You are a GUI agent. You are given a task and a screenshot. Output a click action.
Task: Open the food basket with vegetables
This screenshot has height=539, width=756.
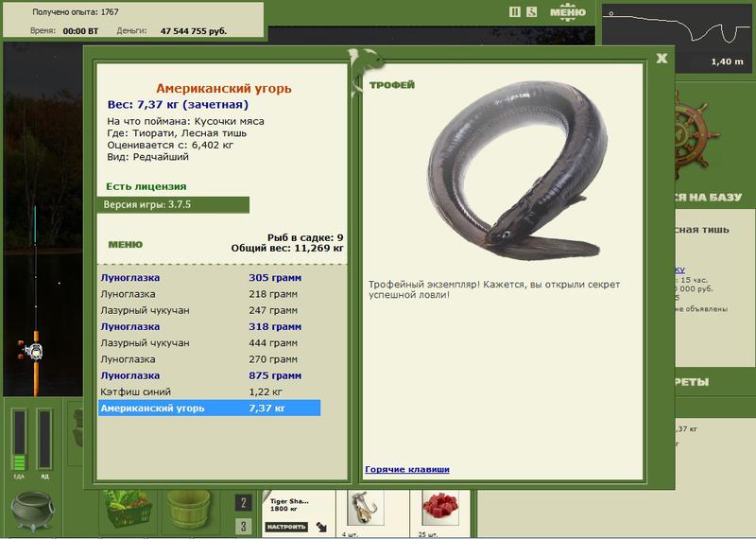(x=129, y=510)
